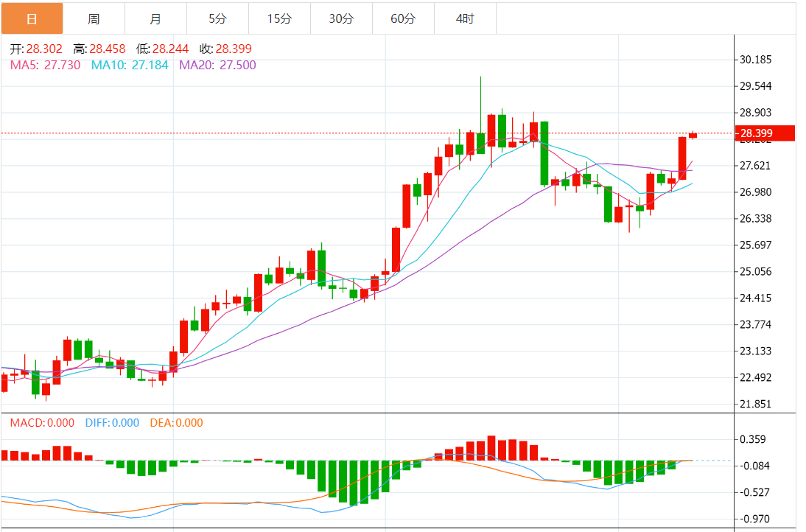Click the -0.970 MACD axis label
Screen dimensions: 806x532
click(x=754, y=519)
